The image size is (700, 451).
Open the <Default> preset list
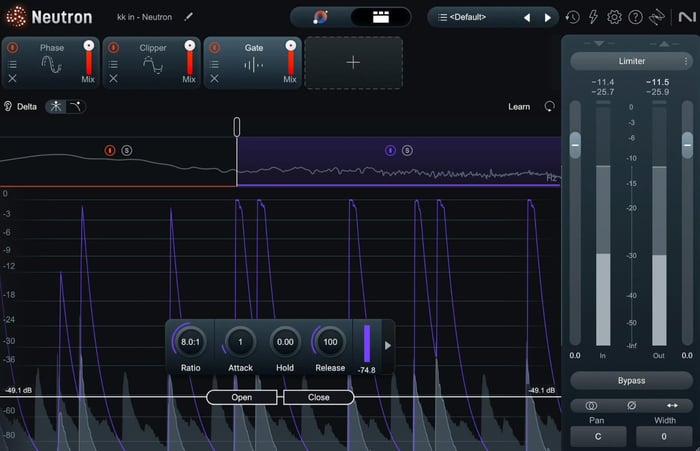tap(462, 17)
